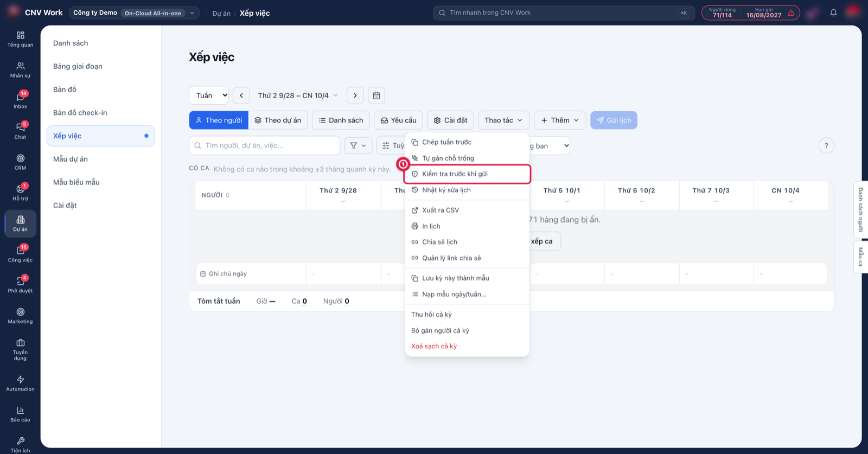Image resolution: width=868 pixels, height=454 pixels.
Task: Collapse the Thao tác dropdown
Action: click(x=503, y=120)
